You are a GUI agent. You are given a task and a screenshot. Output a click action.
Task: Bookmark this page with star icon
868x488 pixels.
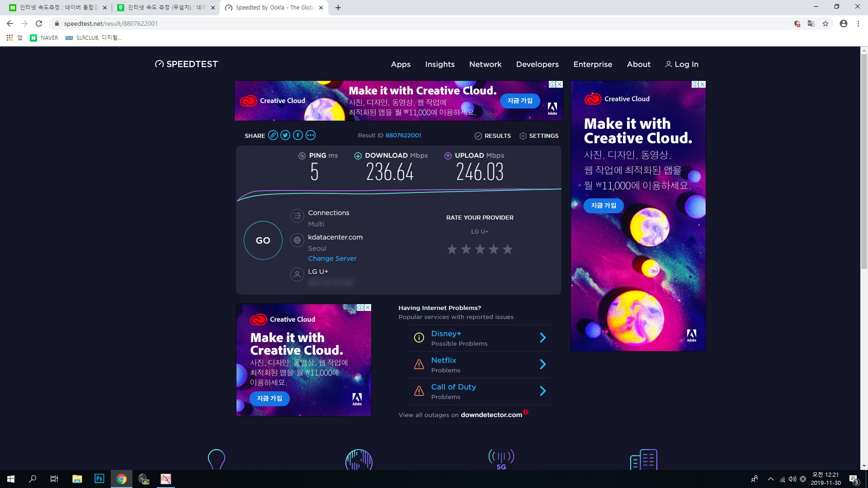(826, 23)
